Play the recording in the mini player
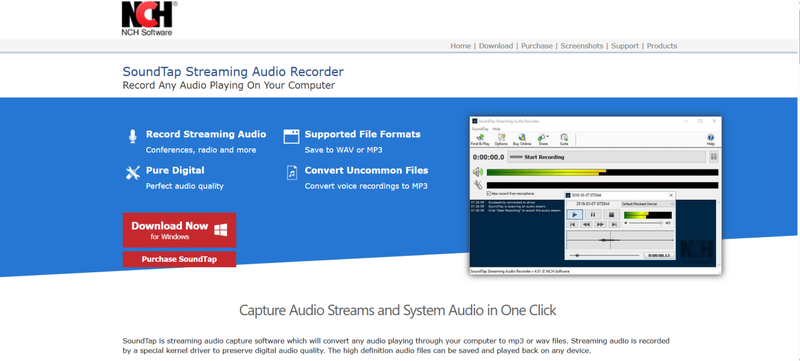Screen dimensions: 800x361 click(575, 215)
